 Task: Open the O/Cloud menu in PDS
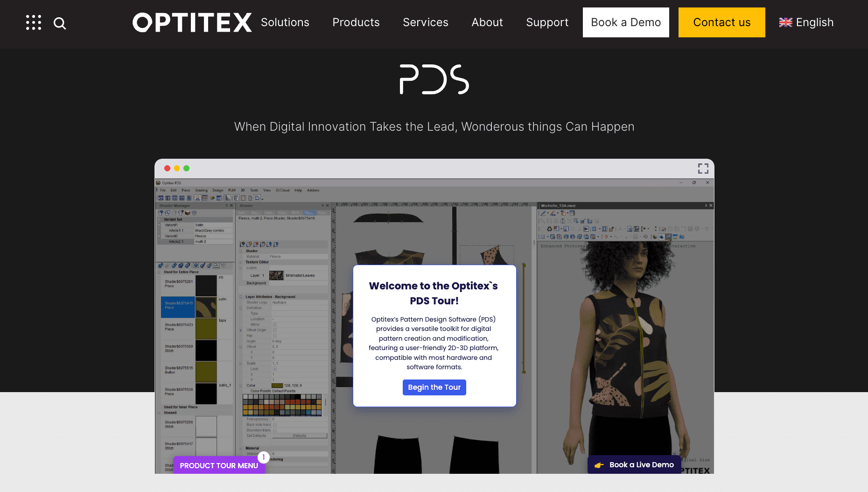[283, 190]
